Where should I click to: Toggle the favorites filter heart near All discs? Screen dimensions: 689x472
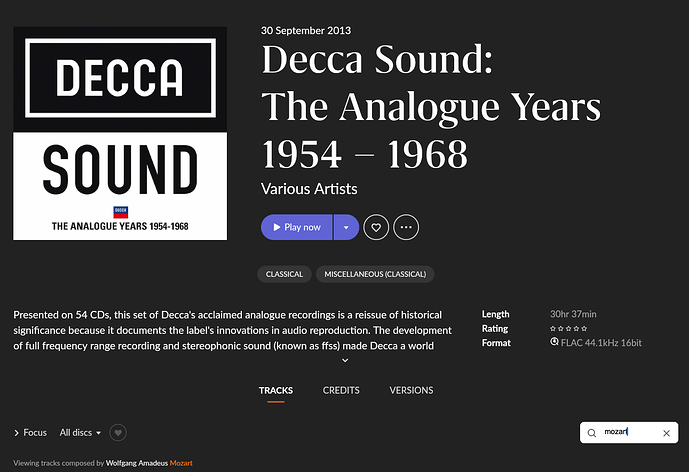[118, 433]
